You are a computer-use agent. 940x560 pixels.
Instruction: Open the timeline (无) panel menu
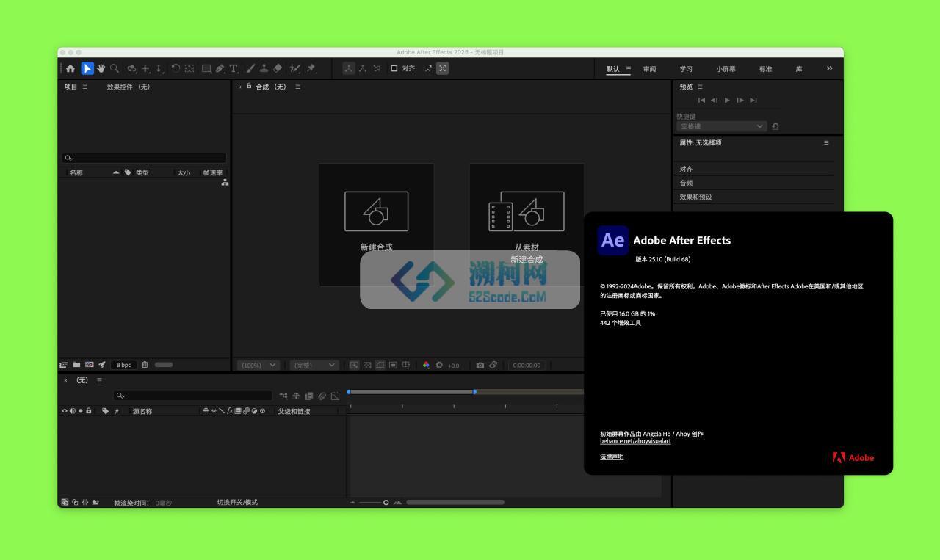[99, 380]
